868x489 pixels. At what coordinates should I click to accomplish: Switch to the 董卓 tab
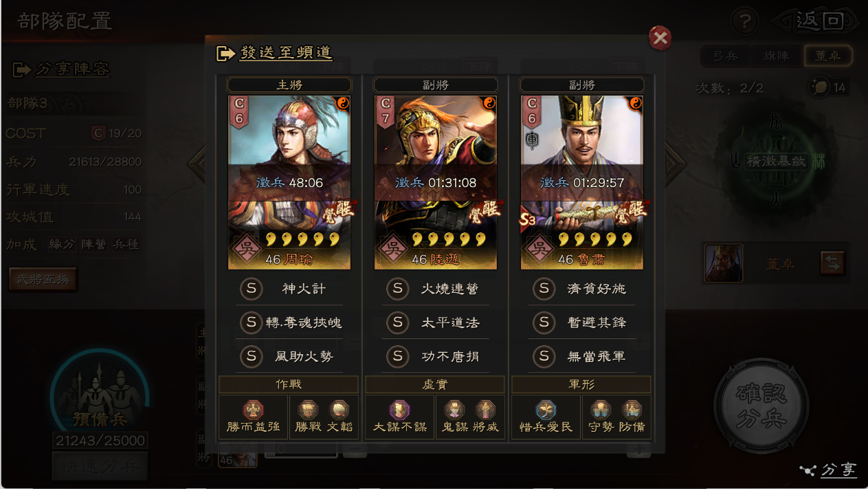pos(827,56)
